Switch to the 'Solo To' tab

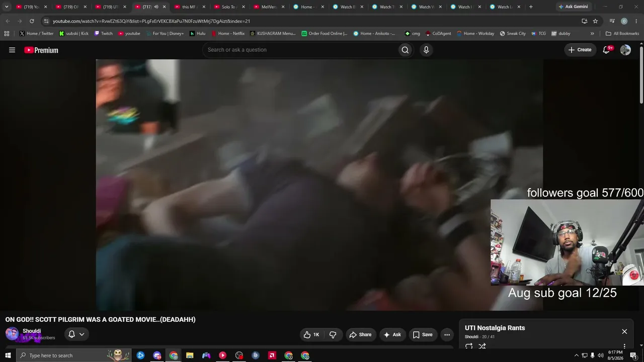tap(228, 7)
